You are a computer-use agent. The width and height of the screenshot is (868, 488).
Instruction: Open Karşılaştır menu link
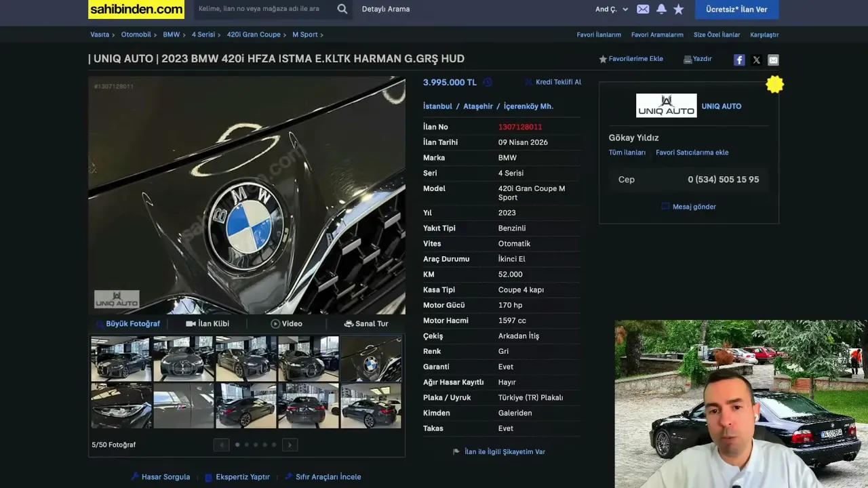coord(764,35)
